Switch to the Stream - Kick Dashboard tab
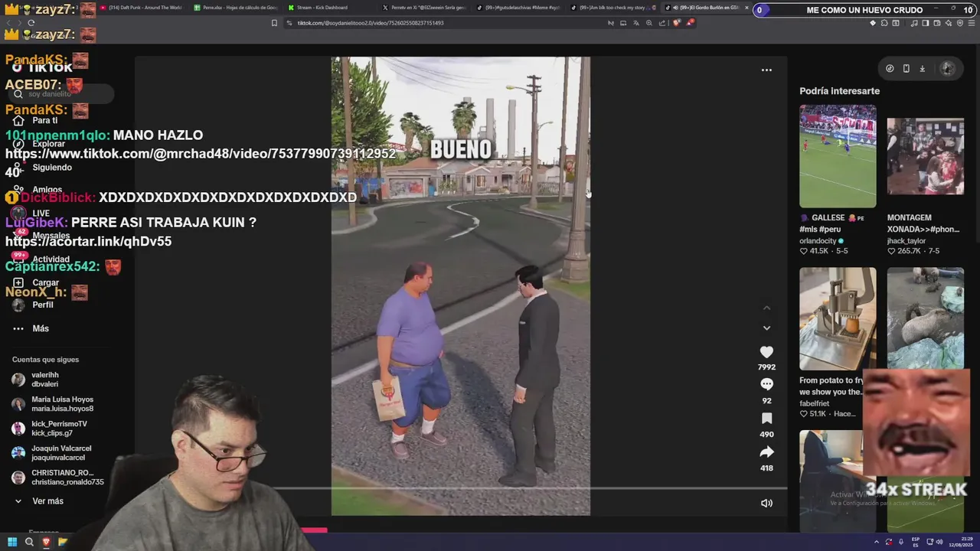Image resolution: width=980 pixels, height=551 pixels. [322, 8]
